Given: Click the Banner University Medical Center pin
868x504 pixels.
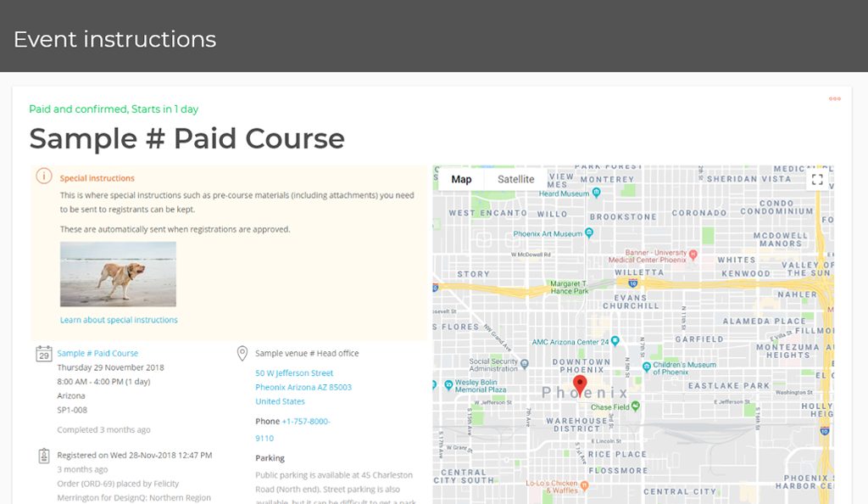Looking at the screenshot, I should pyautogui.click(x=693, y=255).
